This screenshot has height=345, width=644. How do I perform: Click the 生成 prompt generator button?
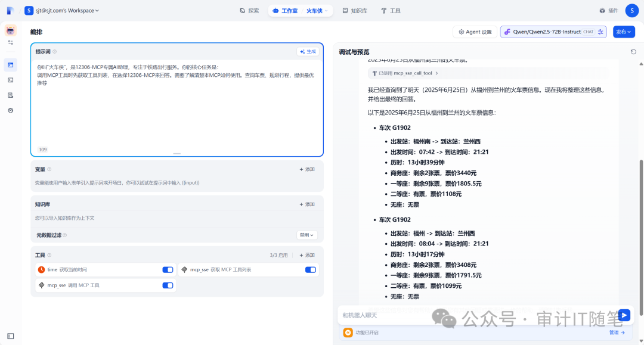click(308, 52)
